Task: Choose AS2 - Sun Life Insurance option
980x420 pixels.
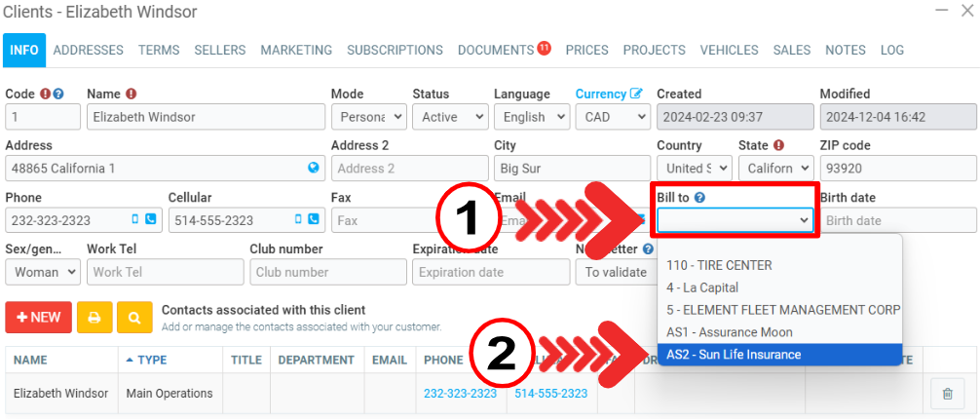Action: click(734, 354)
